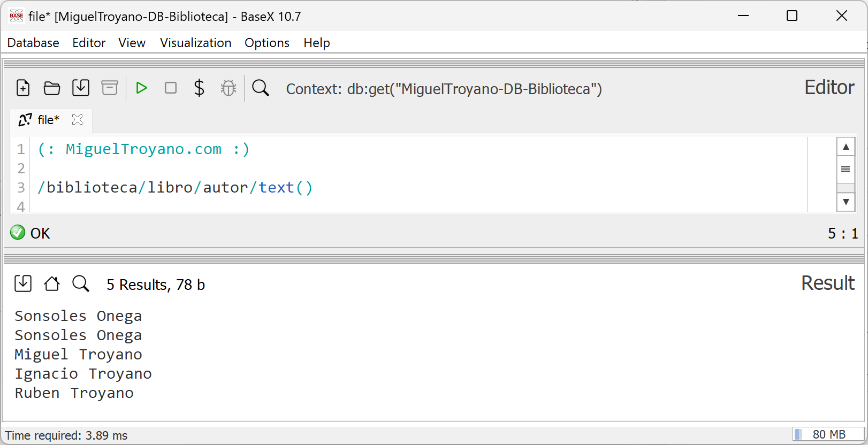Click the Time required status text
The width and height of the screenshot is (868, 445).
[x=66, y=435]
